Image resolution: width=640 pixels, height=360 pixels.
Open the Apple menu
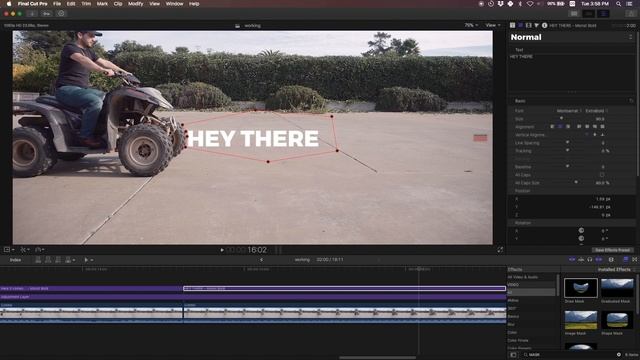point(9,4)
